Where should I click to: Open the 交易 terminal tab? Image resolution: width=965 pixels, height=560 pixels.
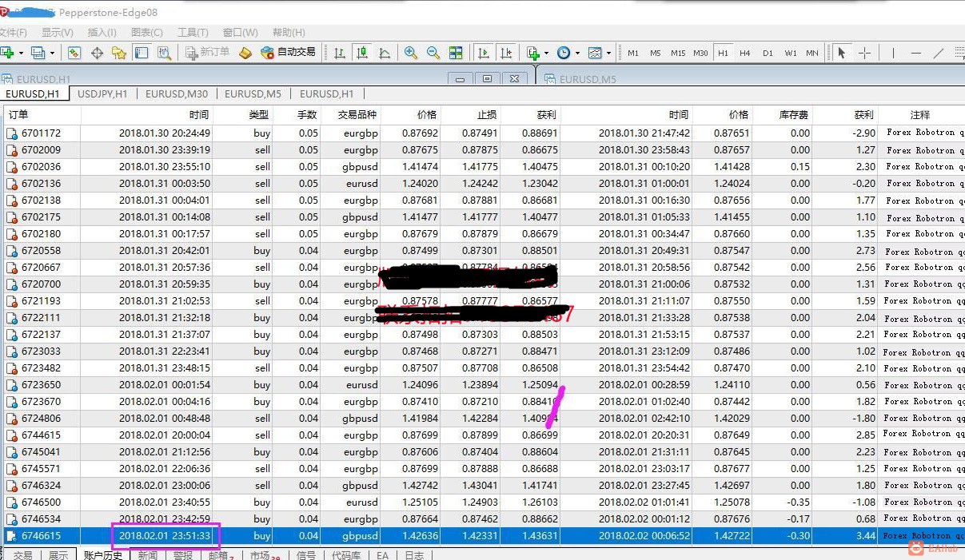(22, 554)
